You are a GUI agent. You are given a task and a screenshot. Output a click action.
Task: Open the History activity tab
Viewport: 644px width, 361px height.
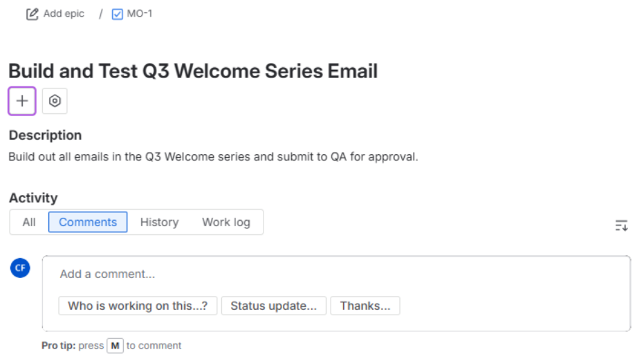pos(159,222)
